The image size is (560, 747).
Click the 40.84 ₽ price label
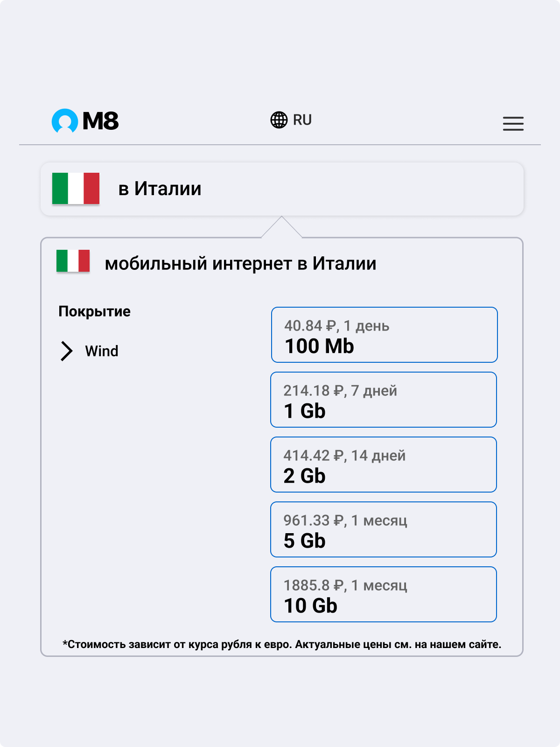click(x=310, y=326)
